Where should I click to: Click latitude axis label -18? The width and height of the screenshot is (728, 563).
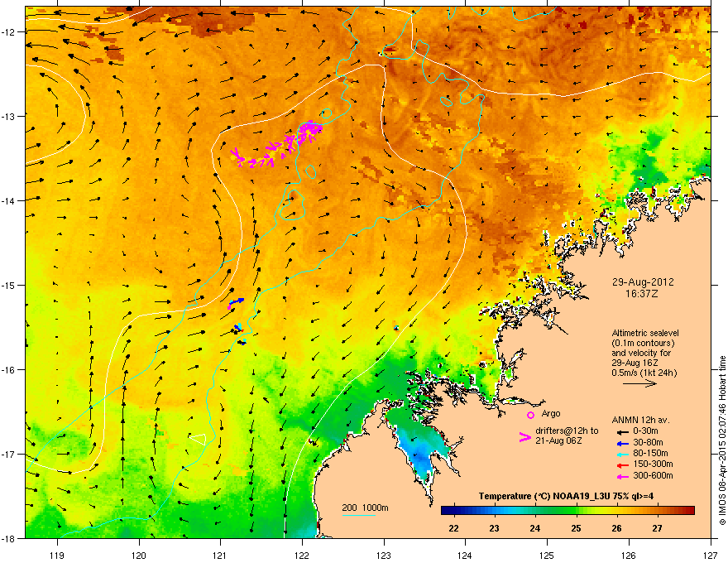(9, 538)
